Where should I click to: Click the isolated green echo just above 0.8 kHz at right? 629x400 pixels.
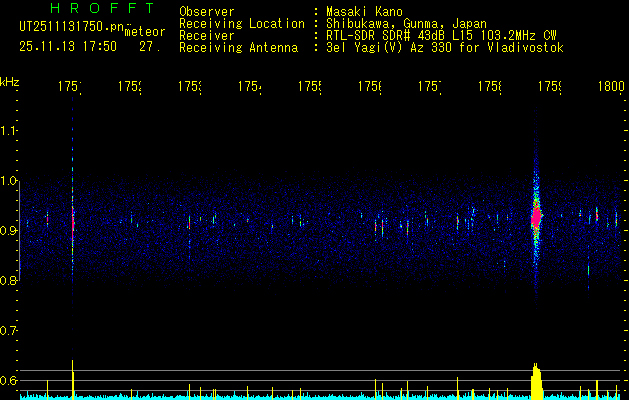click(588, 270)
